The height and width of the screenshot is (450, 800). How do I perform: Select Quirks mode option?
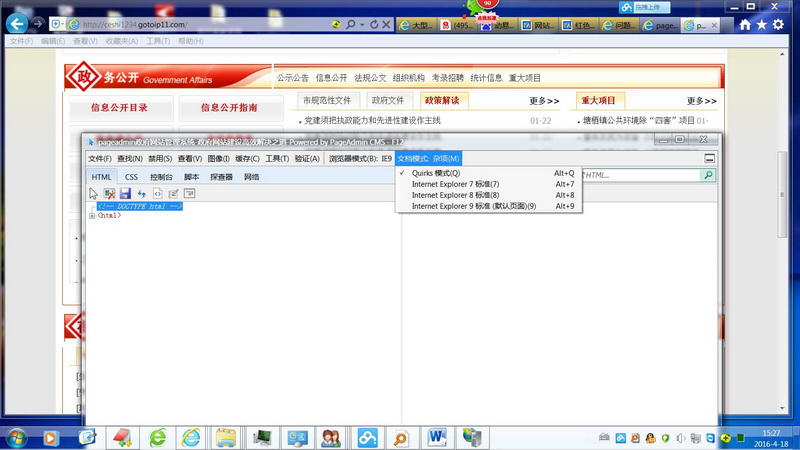pos(436,173)
